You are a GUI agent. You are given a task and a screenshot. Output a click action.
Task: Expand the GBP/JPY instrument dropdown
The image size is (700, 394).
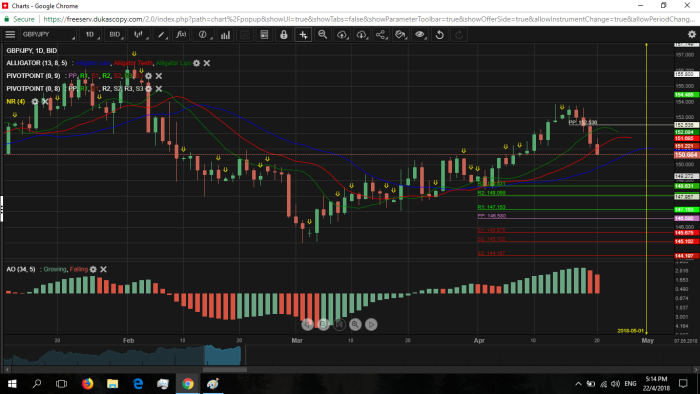[x=48, y=34]
